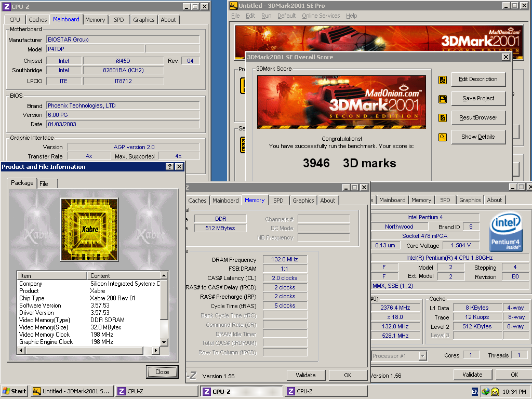
Task: Click the first CPU-Z taskbar button
Action: point(156,392)
